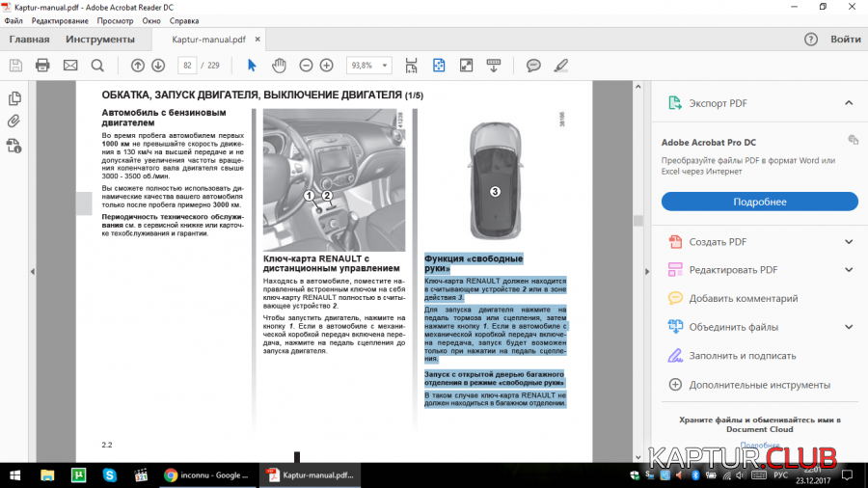This screenshot has height=488, width=868.
Task: Switch to the Инструменты tab
Action: coord(100,40)
